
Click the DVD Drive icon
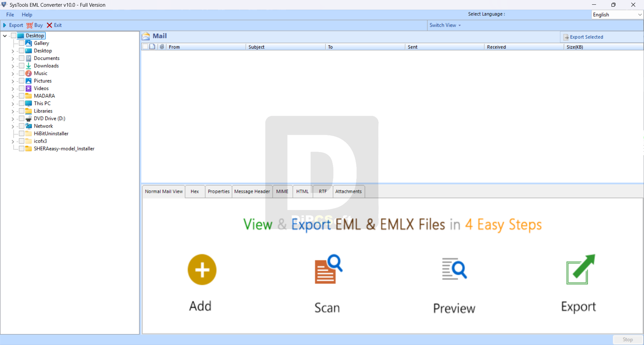29,119
